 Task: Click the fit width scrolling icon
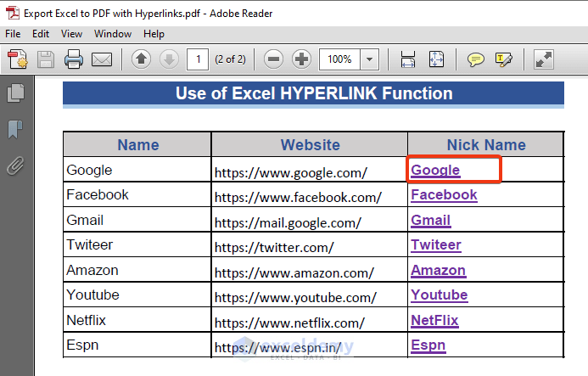click(407, 59)
